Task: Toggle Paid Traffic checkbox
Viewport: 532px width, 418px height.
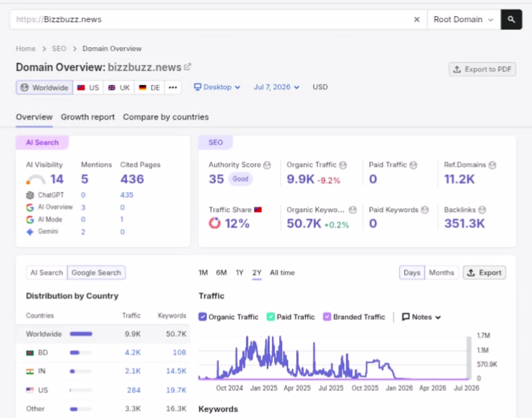Action: coord(271,317)
